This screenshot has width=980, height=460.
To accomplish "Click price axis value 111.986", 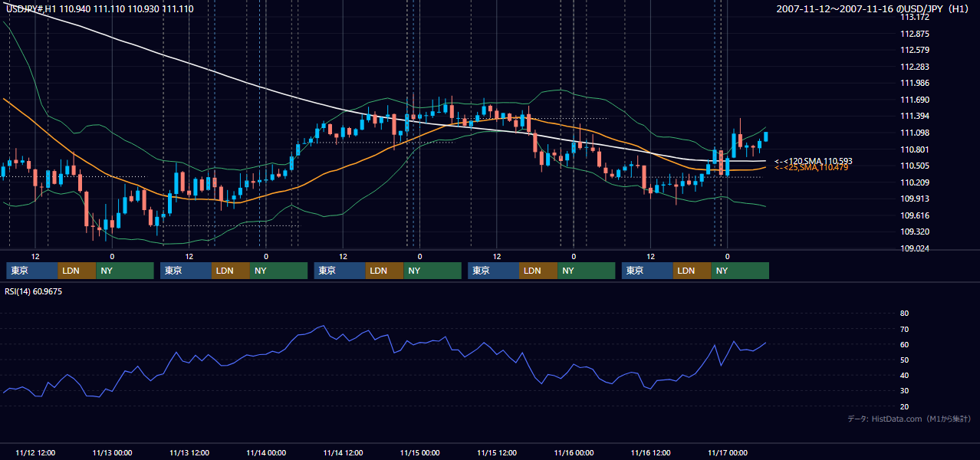I will (x=914, y=83).
